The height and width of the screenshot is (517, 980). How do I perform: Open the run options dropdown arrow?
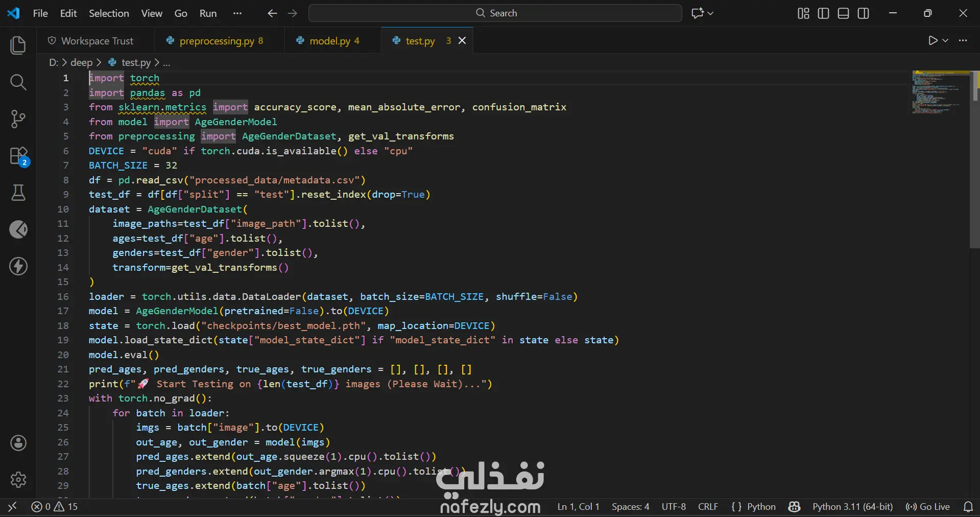(945, 40)
